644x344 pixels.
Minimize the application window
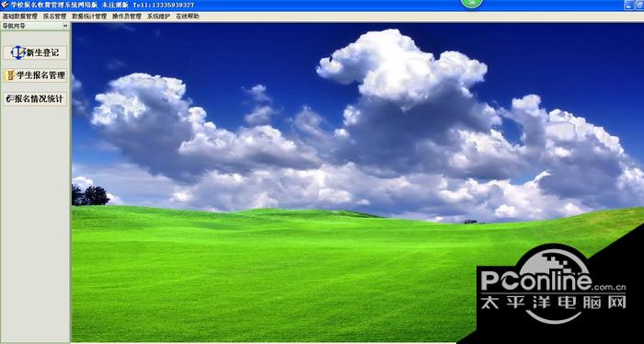pos(628,5)
